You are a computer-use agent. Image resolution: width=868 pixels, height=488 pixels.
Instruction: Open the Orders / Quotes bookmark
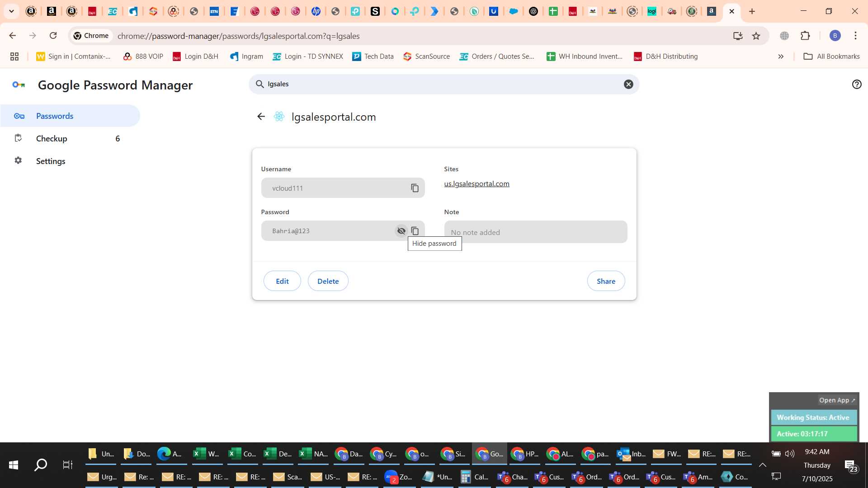497,56
